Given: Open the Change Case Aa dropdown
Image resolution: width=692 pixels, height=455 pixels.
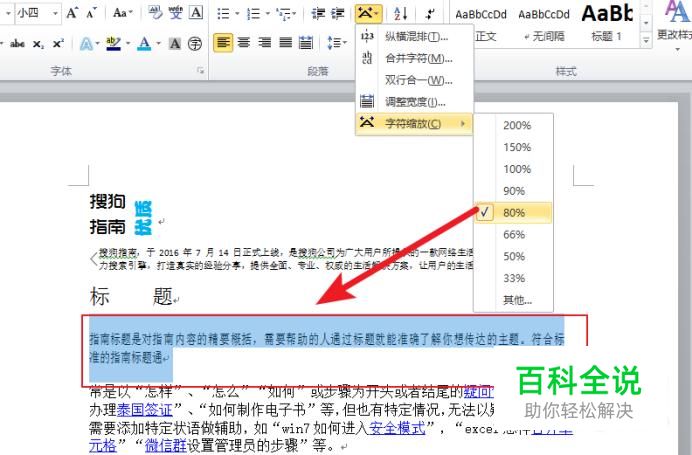Looking at the screenshot, I should 122,13.
